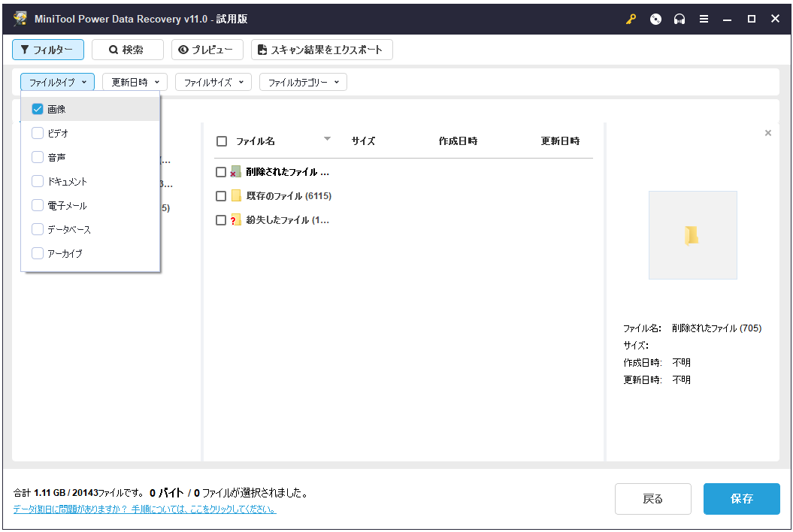Expand the 更新日時 filter dropdown
Image resolution: width=793 pixels, height=532 pixels.
[x=135, y=82]
